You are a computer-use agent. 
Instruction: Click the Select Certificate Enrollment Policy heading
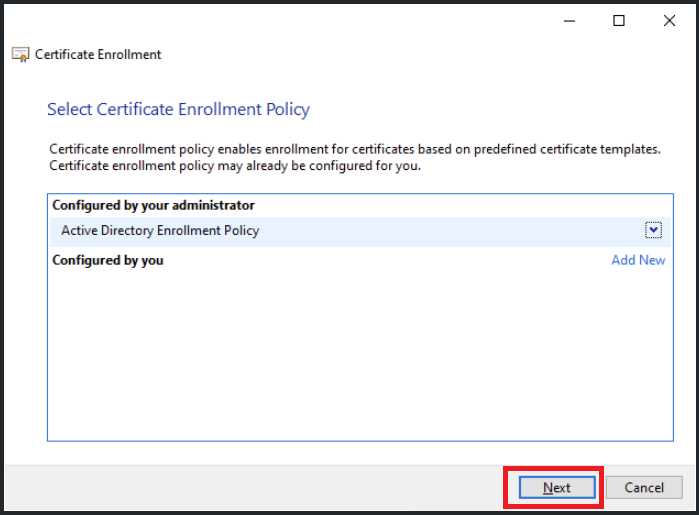click(x=178, y=110)
